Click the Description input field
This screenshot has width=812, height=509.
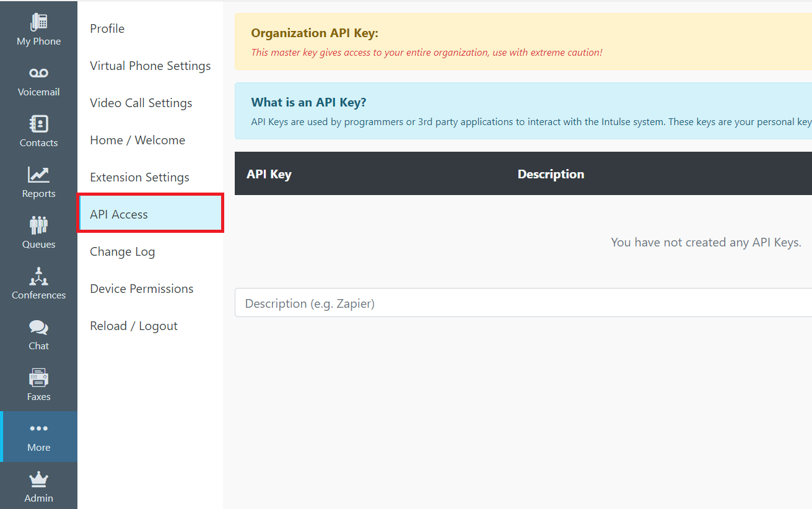coord(434,303)
